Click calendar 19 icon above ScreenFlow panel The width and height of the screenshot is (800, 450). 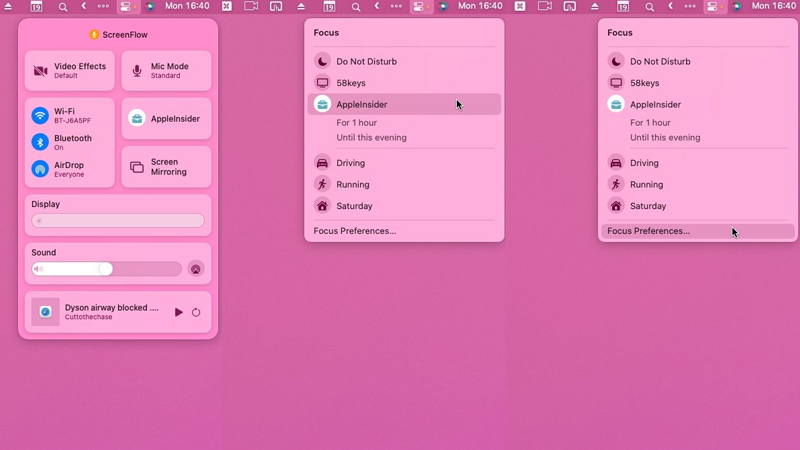pyautogui.click(x=36, y=7)
